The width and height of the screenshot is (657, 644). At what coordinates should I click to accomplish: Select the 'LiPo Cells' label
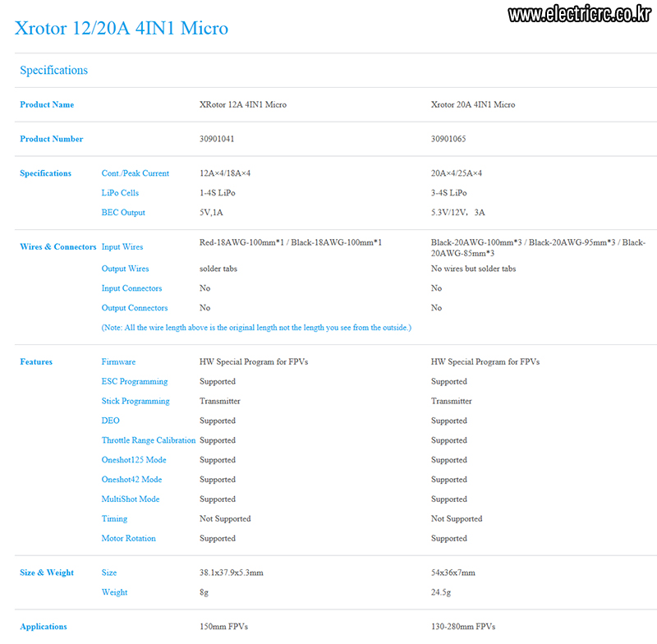[120, 193]
